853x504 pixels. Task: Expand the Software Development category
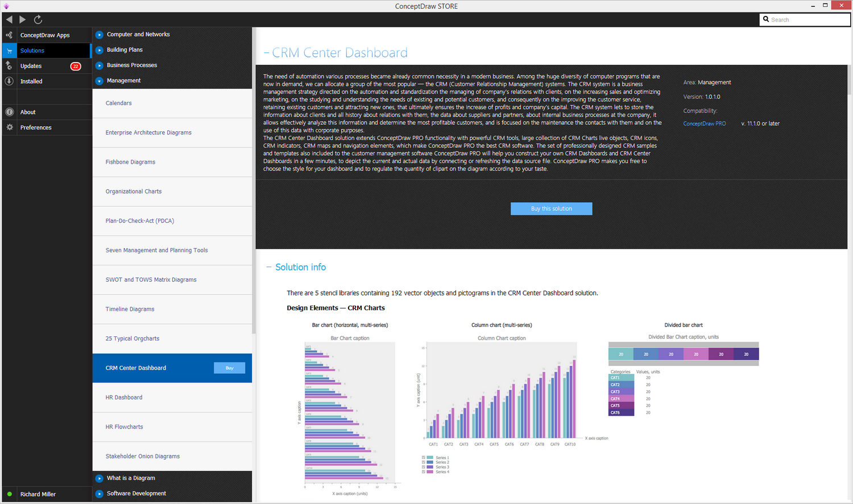[100, 494]
